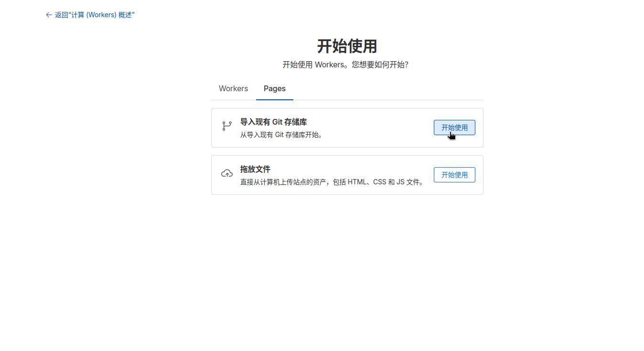Viewport: 644px width, 351px height.
Task: Click the 拖放文件 title
Action: [255, 170]
